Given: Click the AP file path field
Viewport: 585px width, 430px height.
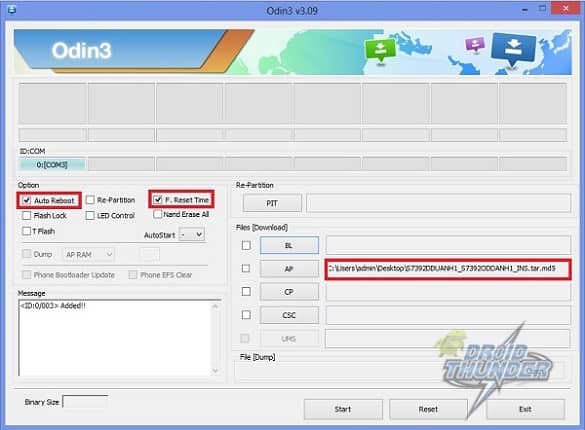Looking at the screenshot, I should [448, 269].
